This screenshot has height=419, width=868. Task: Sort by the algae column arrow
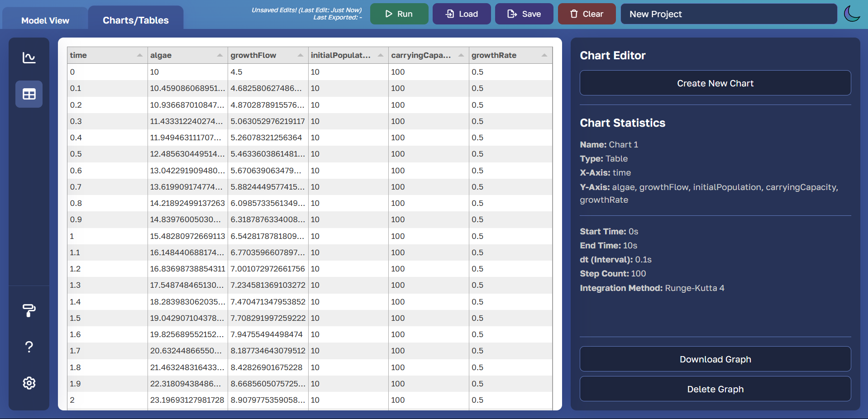(220, 55)
